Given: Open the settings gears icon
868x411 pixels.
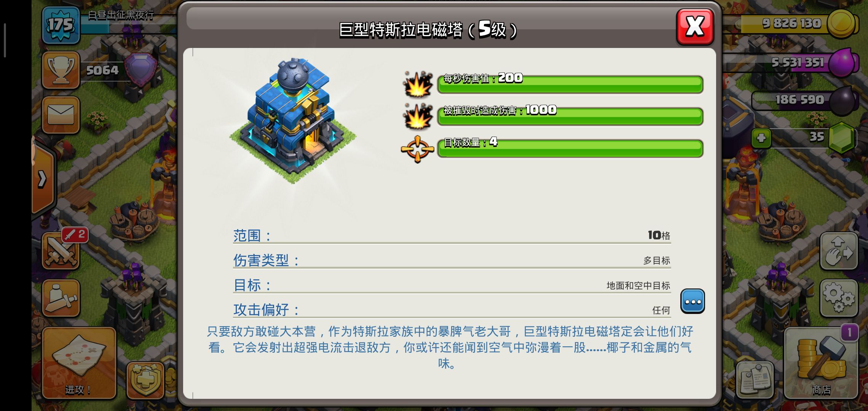Looking at the screenshot, I should click(x=839, y=298).
